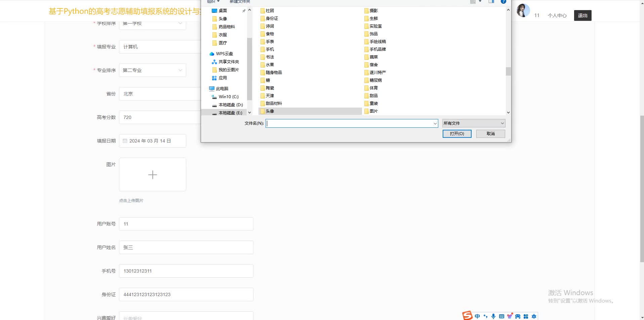Click 用户姓名 field showing 张三
The image size is (644, 320).
tap(186, 247)
